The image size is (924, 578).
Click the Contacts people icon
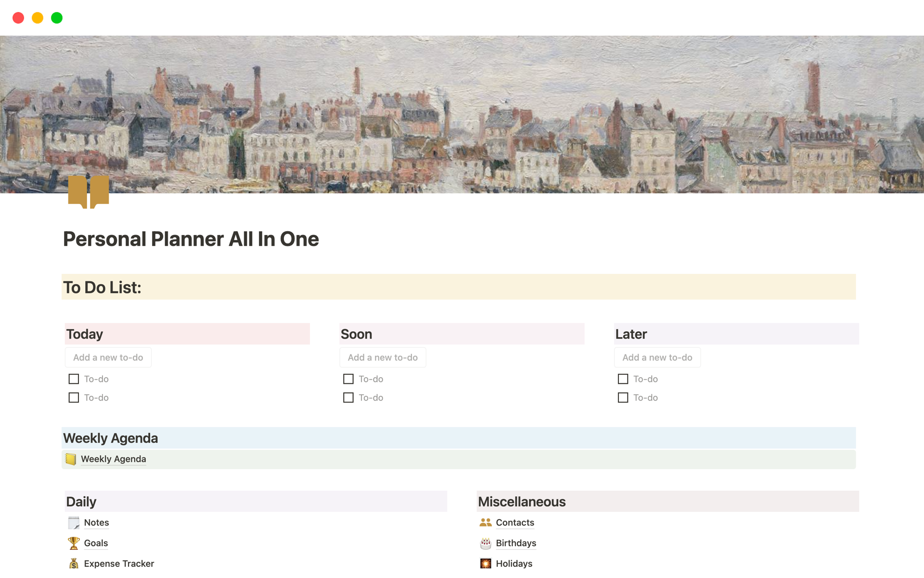[485, 523]
